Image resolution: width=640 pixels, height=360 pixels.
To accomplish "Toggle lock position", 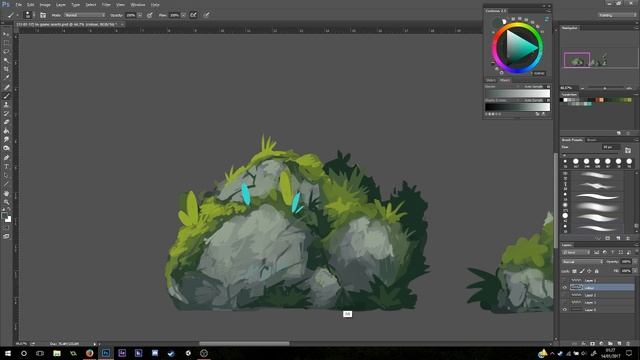I will pyautogui.click(x=589, y=271).
